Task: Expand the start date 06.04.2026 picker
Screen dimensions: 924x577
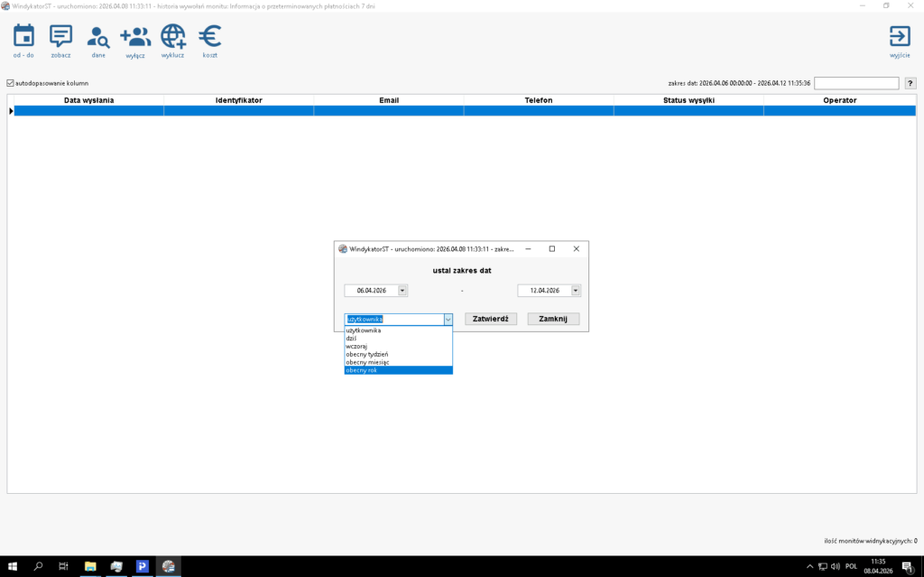Action: (402, 291)
